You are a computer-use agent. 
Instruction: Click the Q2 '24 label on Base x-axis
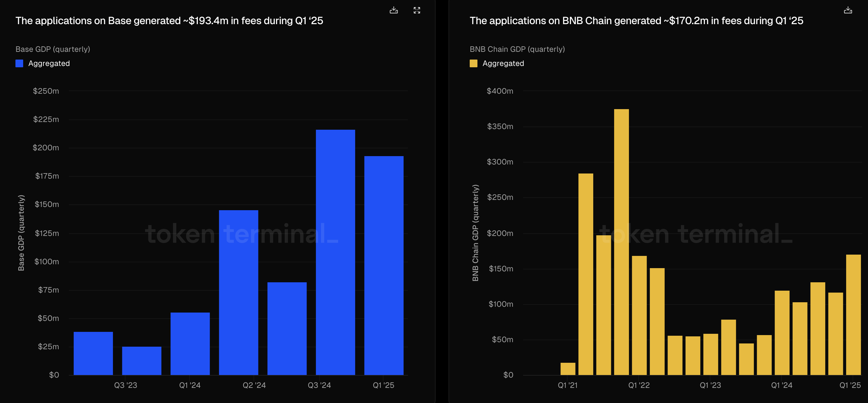254,385
